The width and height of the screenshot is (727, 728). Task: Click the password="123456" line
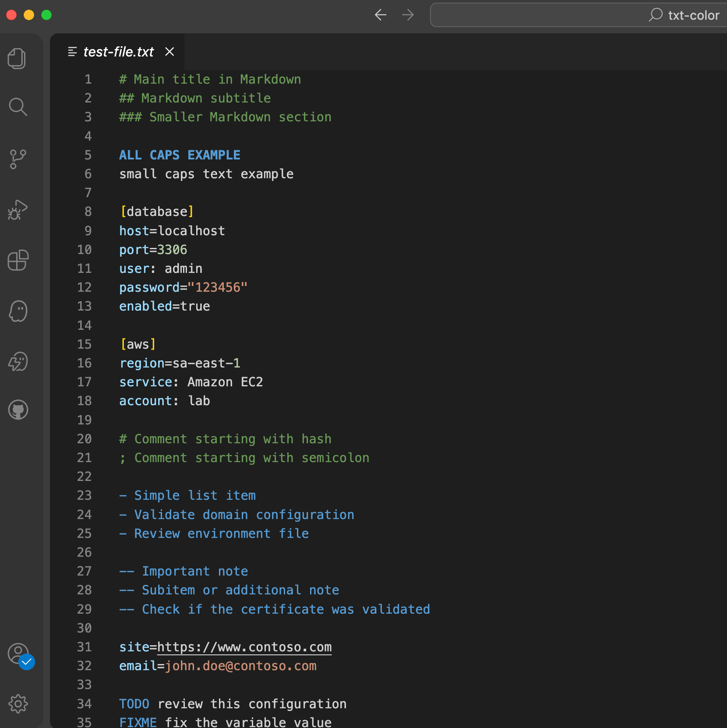(184, 287)
